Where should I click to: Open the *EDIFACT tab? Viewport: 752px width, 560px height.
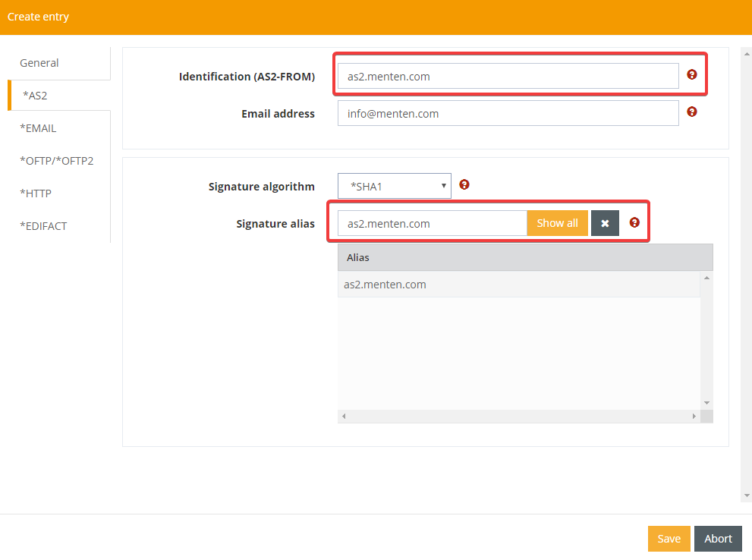pos(43,226)
